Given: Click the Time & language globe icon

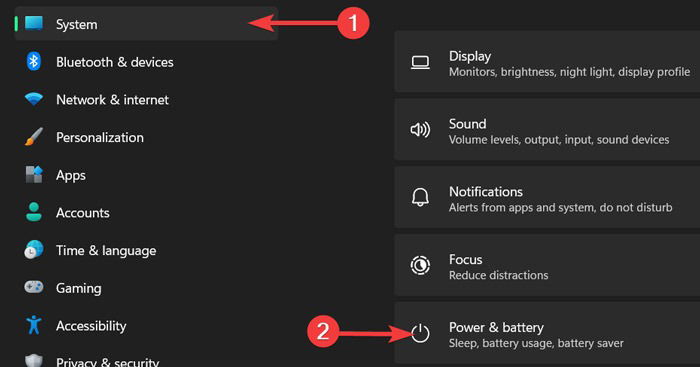Looking at the screenshot, I should (x=34, y=250).
